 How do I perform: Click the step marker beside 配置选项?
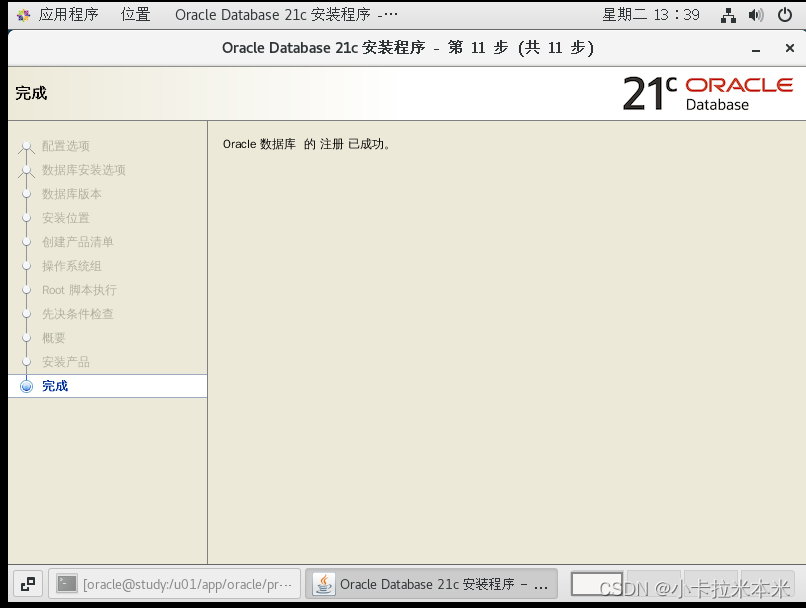[x=26, y=146]
